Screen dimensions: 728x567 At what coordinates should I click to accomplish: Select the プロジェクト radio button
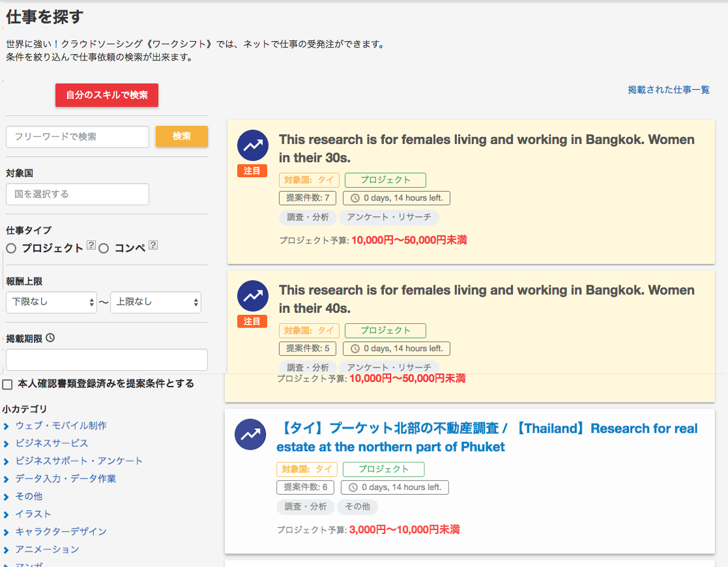[x=11, y=248]
